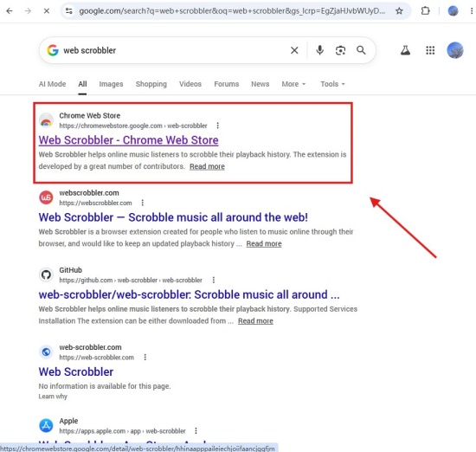The width and height of the screenshot is (476, 452).
Task: Click the search input with web scrobbler
Action: tap(173, 50)
